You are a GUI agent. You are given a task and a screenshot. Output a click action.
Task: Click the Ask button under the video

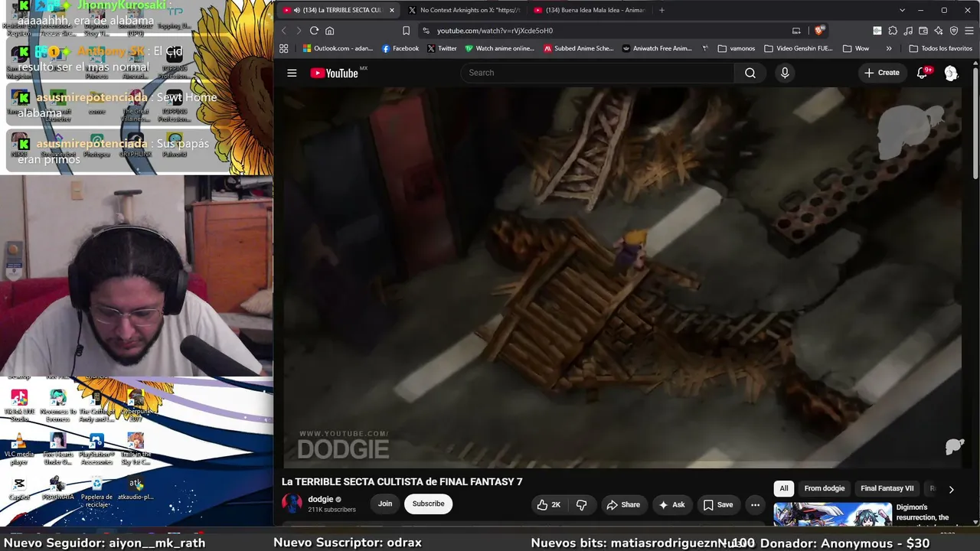(x=671, y=504)
